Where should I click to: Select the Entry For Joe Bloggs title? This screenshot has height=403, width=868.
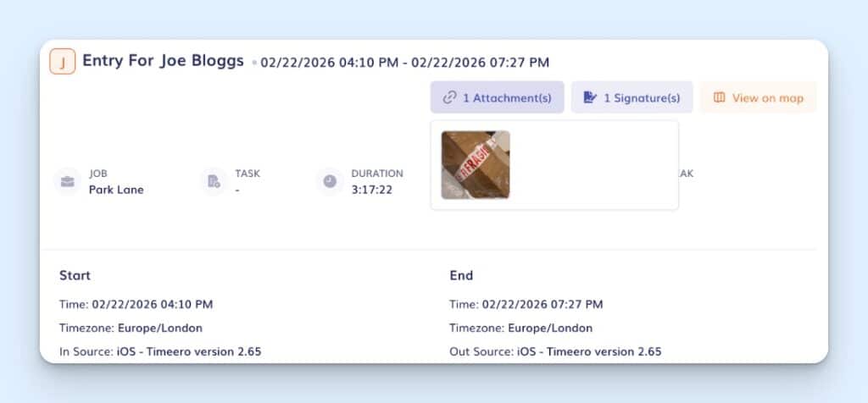click(x=163, y=61)
